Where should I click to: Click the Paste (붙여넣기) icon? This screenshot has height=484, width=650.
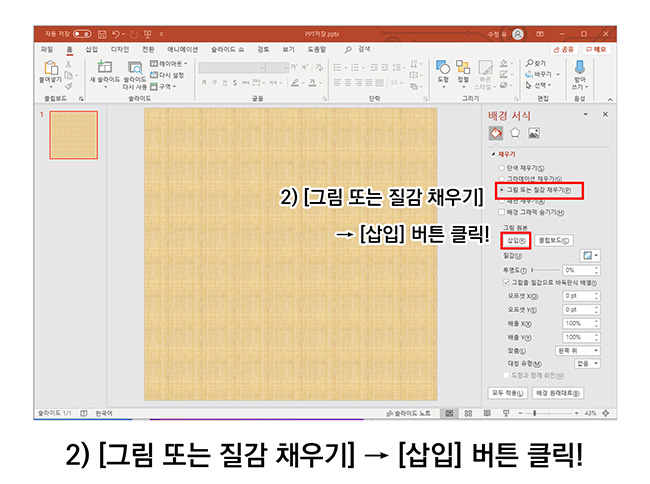coord(51,67)
